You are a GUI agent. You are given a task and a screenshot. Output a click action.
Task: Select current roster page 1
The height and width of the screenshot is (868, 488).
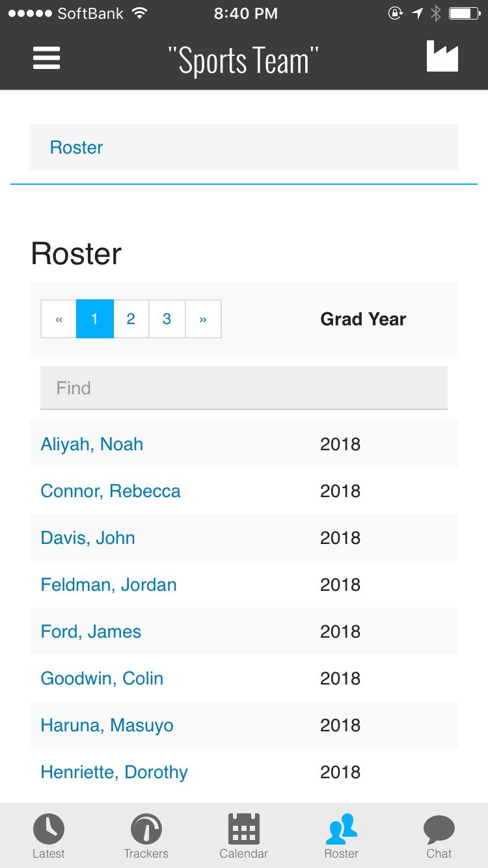(x=95, y=319)
